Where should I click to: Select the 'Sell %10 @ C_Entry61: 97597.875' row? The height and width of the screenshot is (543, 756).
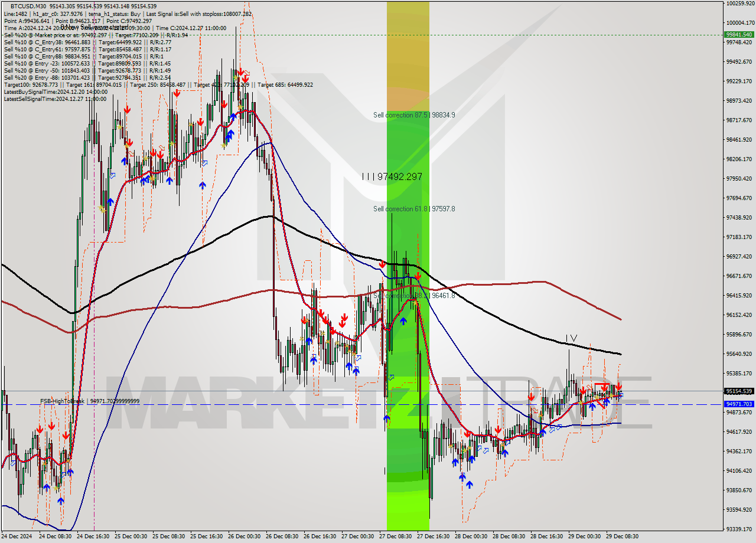[x=87, y=49]
